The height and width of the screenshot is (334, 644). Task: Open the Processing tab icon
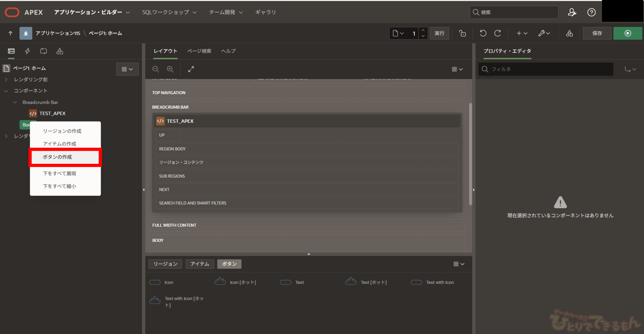tap(44, 51)
